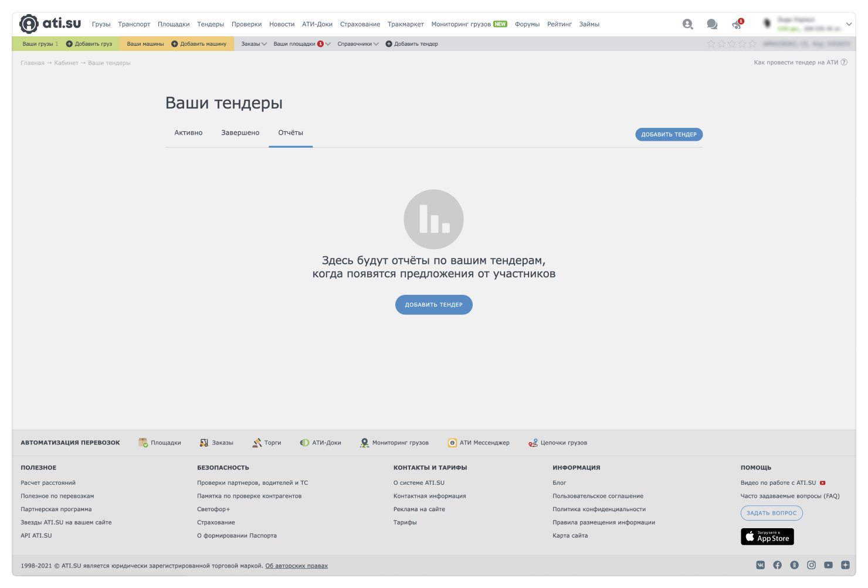
Task: Open the Instagram icon in footer
Action: pos(811,565)
